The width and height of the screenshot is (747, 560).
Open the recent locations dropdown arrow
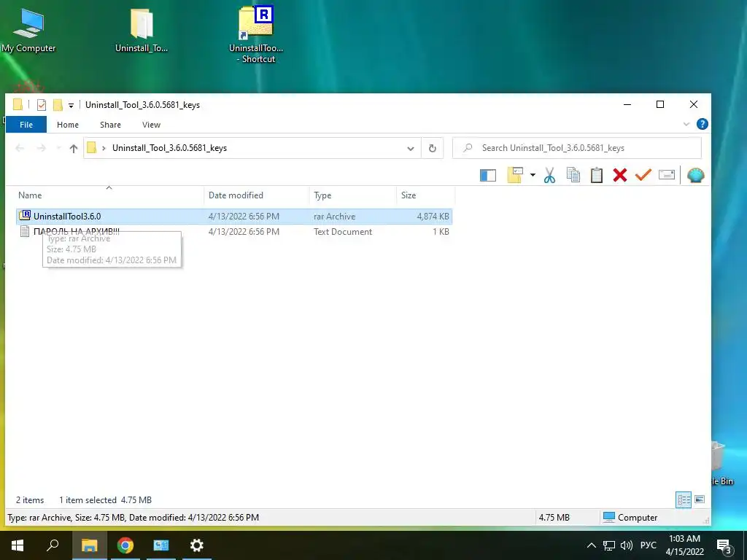tap(58, 149)
